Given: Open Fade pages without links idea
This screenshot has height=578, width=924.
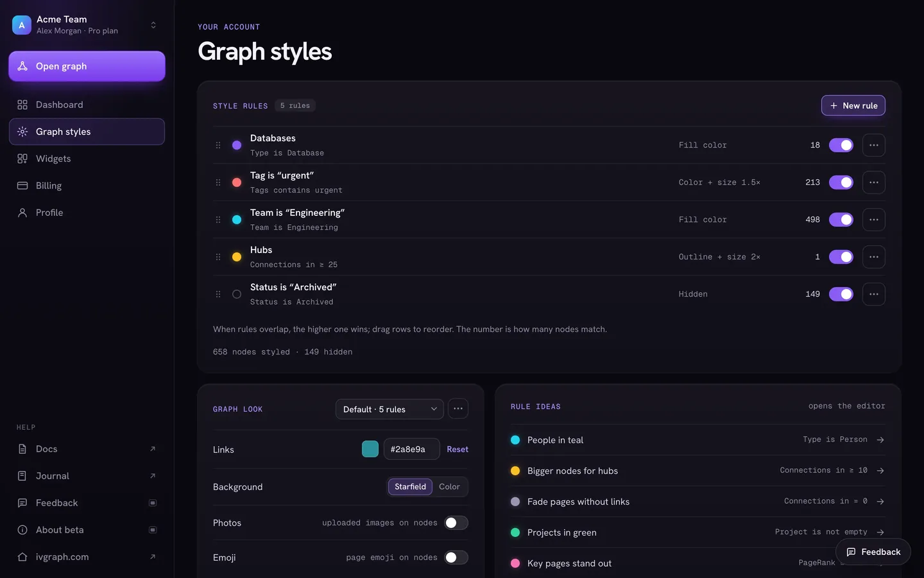Looking at the screenshot, I should pos(698,502).
